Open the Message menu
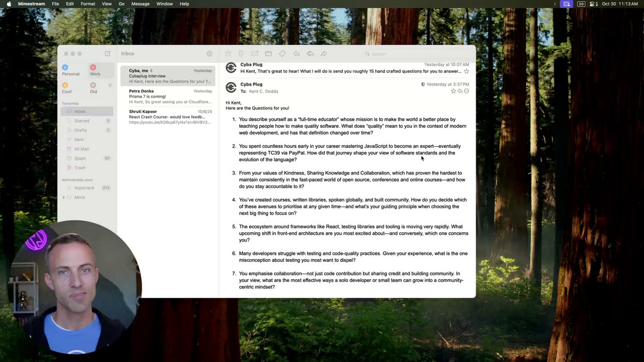Viewport: 644px width, 362px height. point(140,4)
